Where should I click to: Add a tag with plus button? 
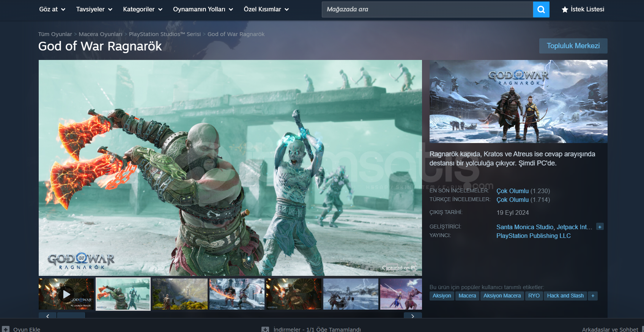pos(593,296)
